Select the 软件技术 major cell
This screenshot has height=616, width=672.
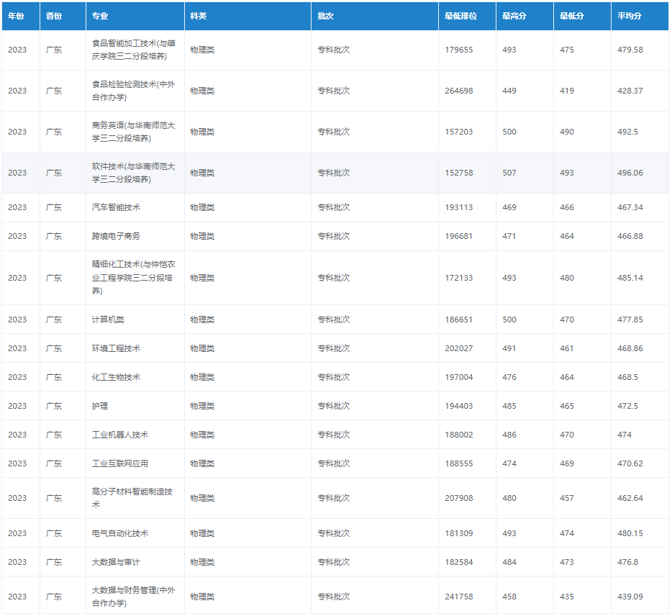point(134,173)
